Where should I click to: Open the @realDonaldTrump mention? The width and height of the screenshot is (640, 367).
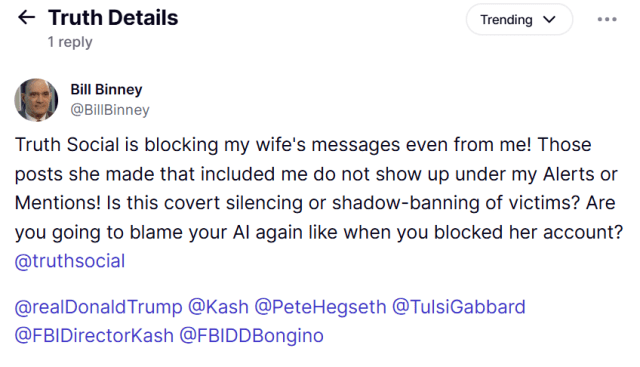point(98,307)
